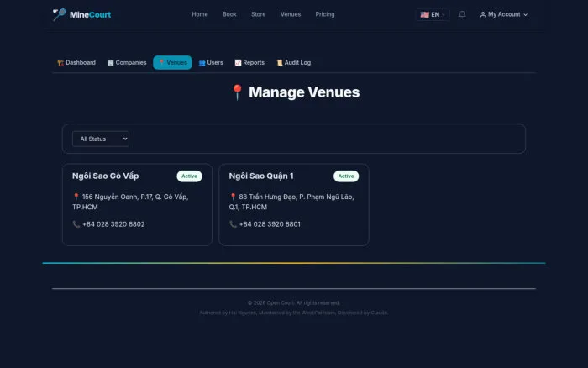Click the address text 156 Nguyễn Oanh
Screen dimensions: 588x368
coord(130,202)
